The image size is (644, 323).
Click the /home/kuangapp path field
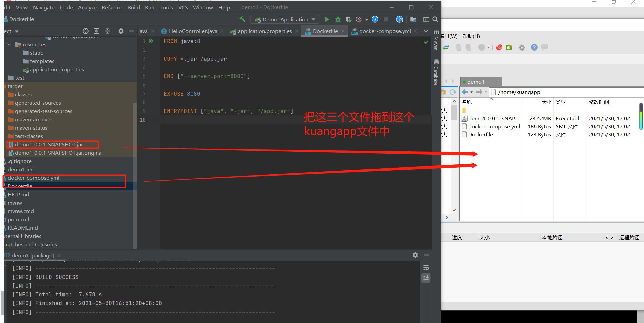pos(567,92)
